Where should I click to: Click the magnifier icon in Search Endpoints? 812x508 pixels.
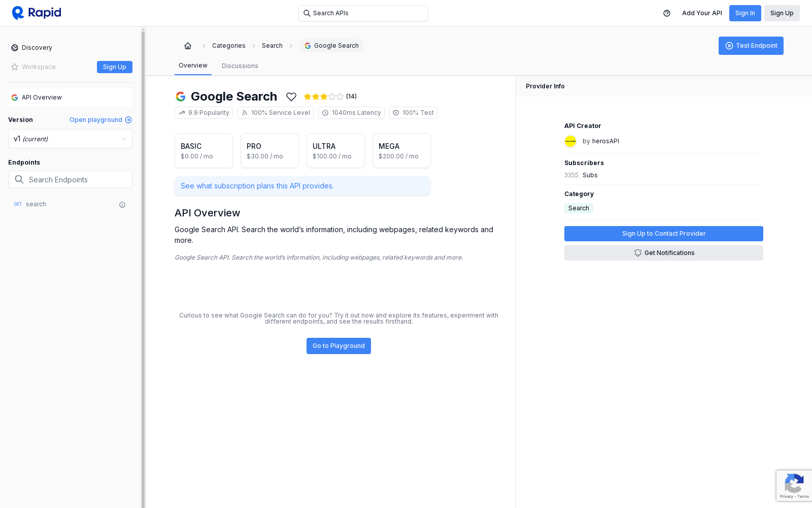[19, 179]
